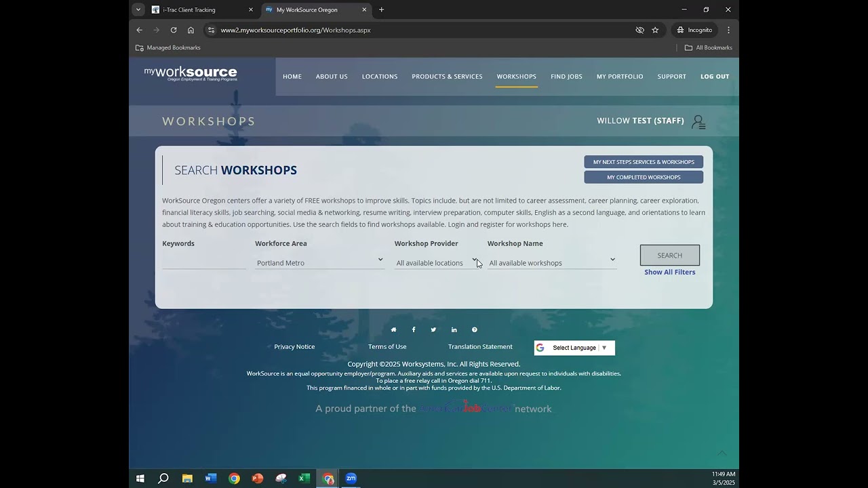Close the My WorkSource Oregon tab
Viewport: 868px width, 488px height.
(x=364, y=9)
